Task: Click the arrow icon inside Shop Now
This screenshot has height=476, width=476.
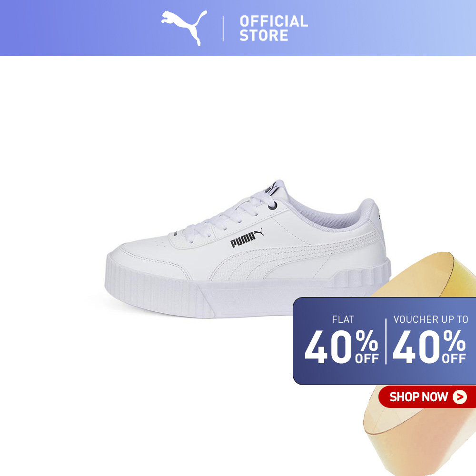Action: [460, 397]
